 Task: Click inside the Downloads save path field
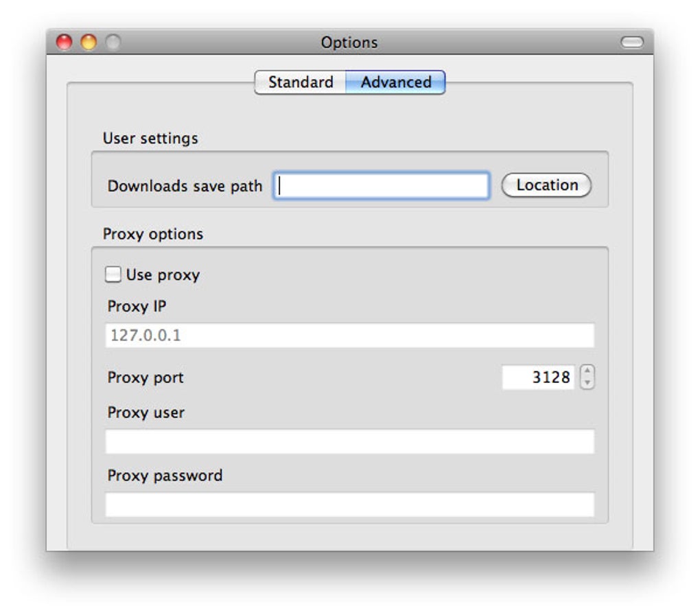click(381, 185)
